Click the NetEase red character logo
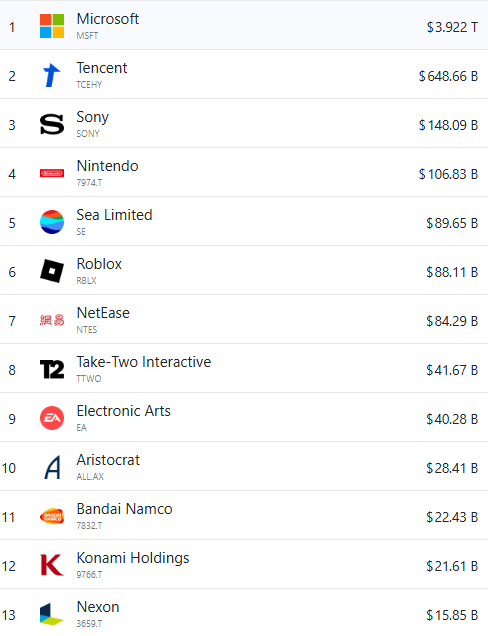This screenshot has width=488, height=636. click(x=52, y=320)
